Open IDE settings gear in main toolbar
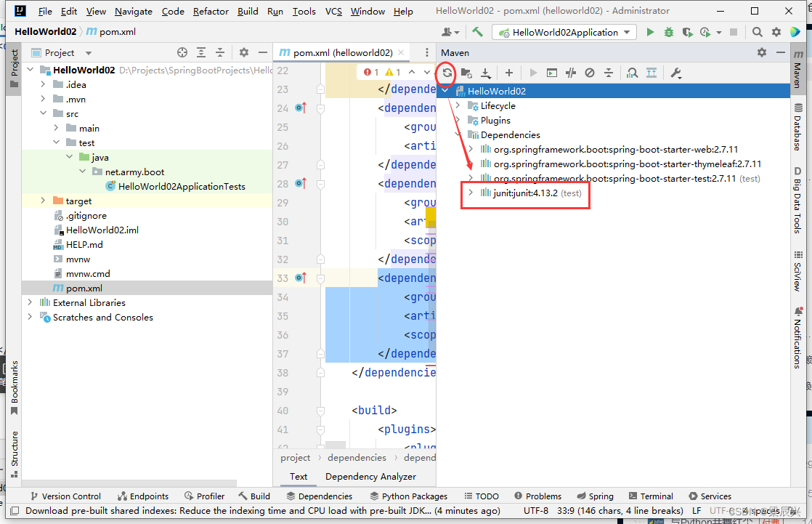 (776, 32)
